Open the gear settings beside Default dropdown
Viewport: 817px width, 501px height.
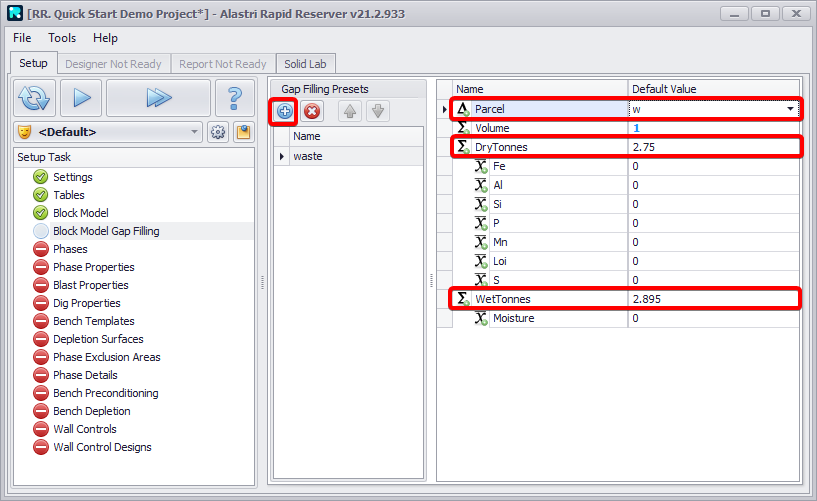click(x=218, y=132)
